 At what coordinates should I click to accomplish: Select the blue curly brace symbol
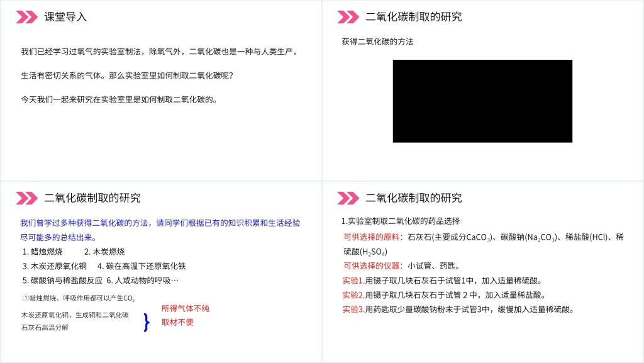[x=147, y=322]
